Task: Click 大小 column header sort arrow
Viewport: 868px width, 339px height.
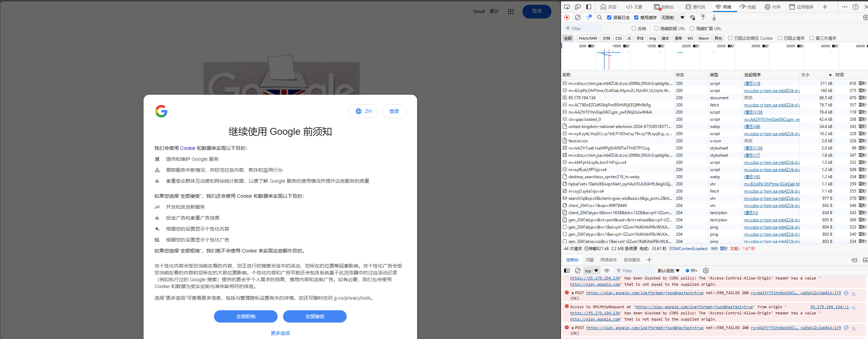Action: (830, 75)
